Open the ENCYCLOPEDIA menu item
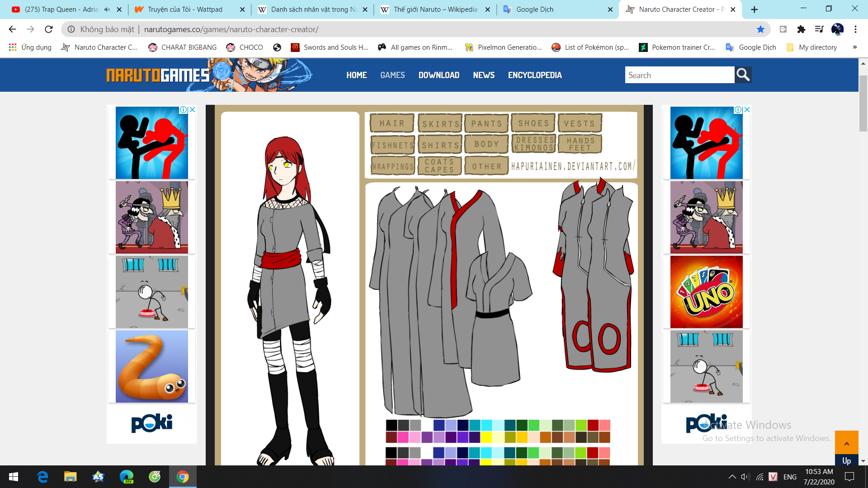The image size is (868, 488). [x=534, y=75]
